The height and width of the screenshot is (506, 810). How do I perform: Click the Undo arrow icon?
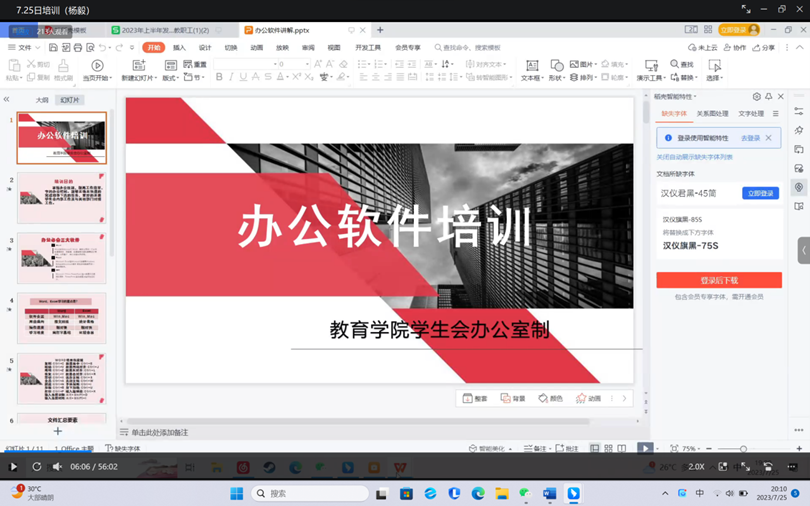102,48
